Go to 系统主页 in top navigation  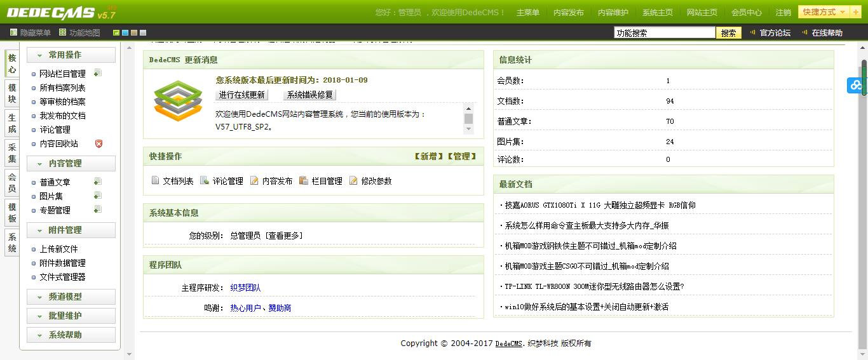click(658, 12)
